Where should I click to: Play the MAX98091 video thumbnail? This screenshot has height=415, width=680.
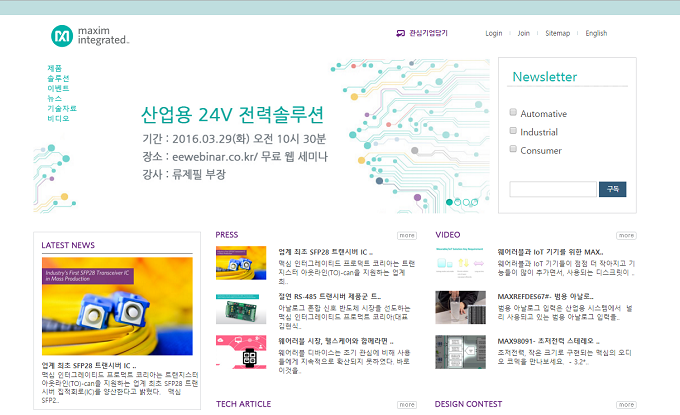[461, 351]
